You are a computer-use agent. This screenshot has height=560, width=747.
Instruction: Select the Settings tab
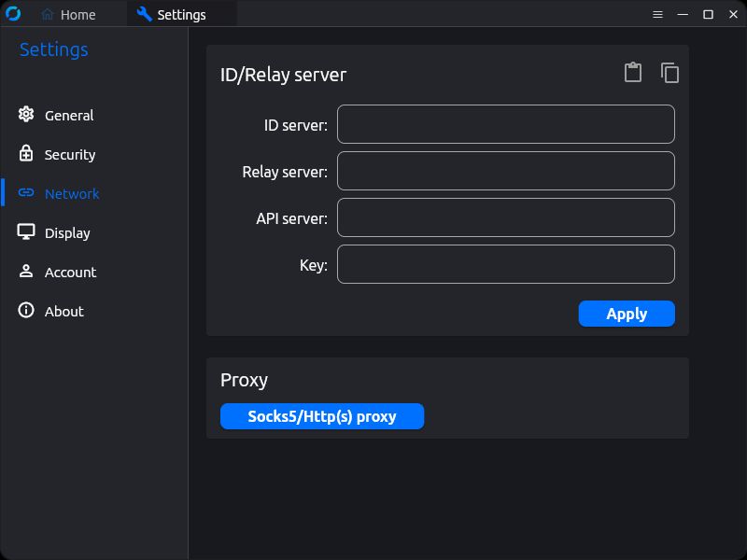(180, 14)
